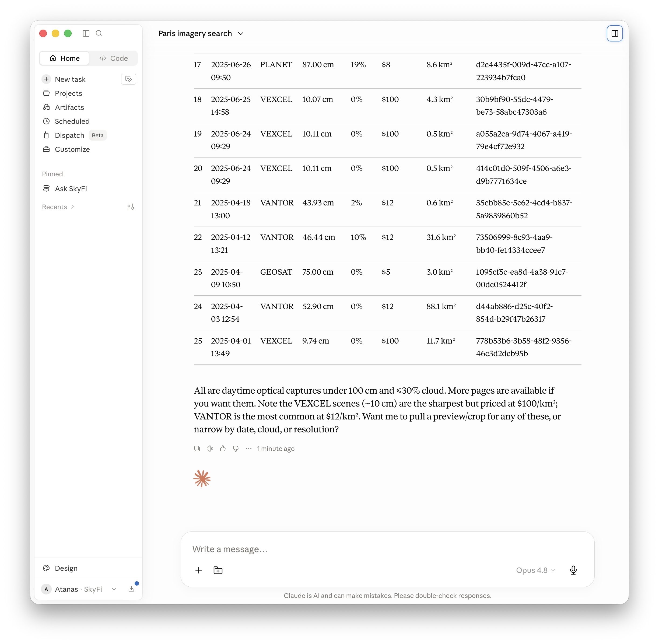Click the Beta badge next to Dispatch
659x644 pixels.
point(98,135)
